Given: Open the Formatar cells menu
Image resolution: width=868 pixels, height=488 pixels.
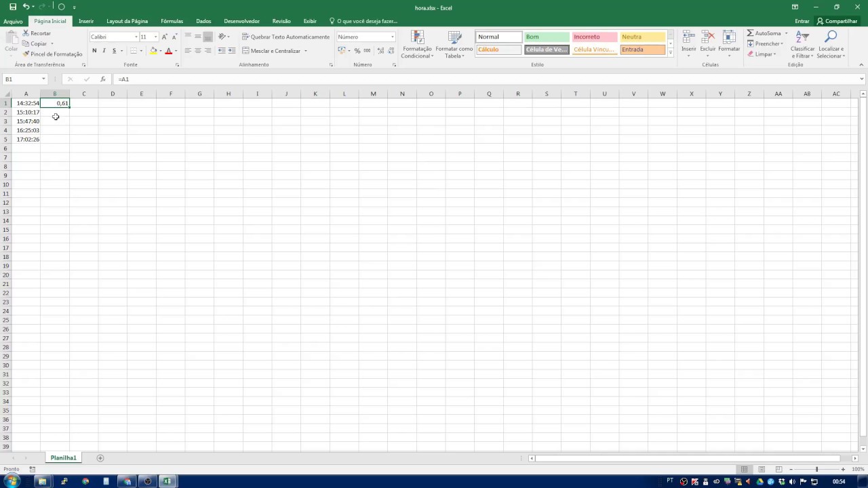Looking at the screenshot, I should (x=729, y=43).
